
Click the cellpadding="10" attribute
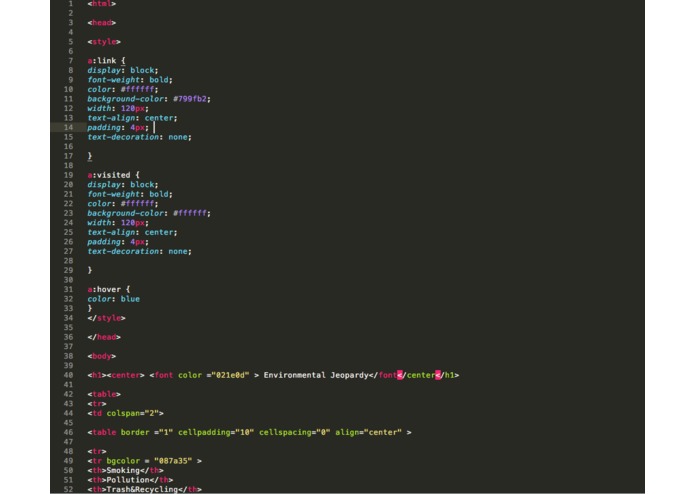coord(216,432)
